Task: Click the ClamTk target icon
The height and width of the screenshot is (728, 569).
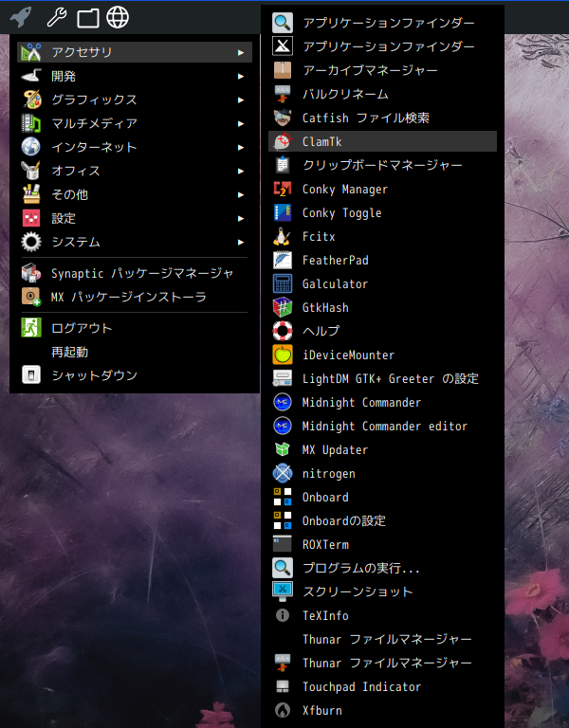Action: click(283, 141)
